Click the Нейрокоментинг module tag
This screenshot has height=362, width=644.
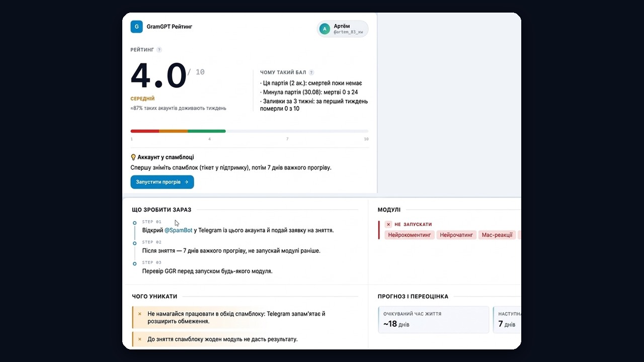pos(410,235)
